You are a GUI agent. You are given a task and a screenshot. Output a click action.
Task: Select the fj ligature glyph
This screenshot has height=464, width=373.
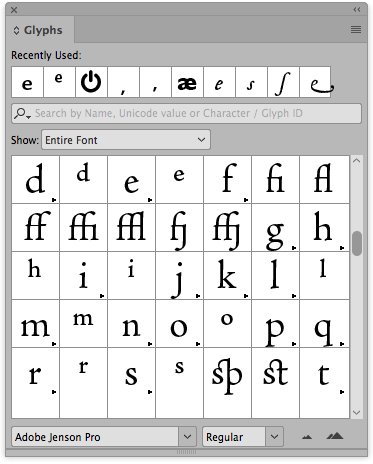coord(179,227)
